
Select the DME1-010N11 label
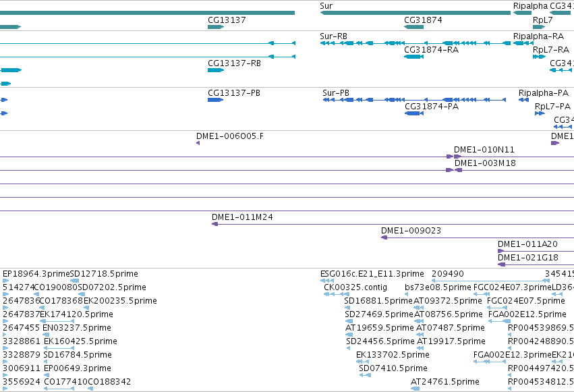click(x=484, y=149)
